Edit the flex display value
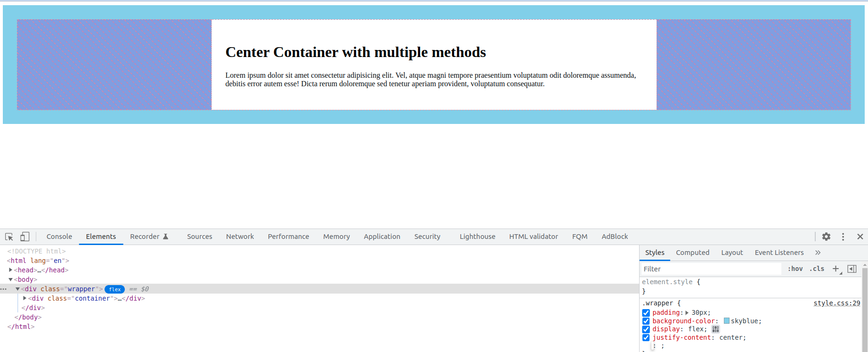Screen dimensions: 868x352 tap(696, 329)
